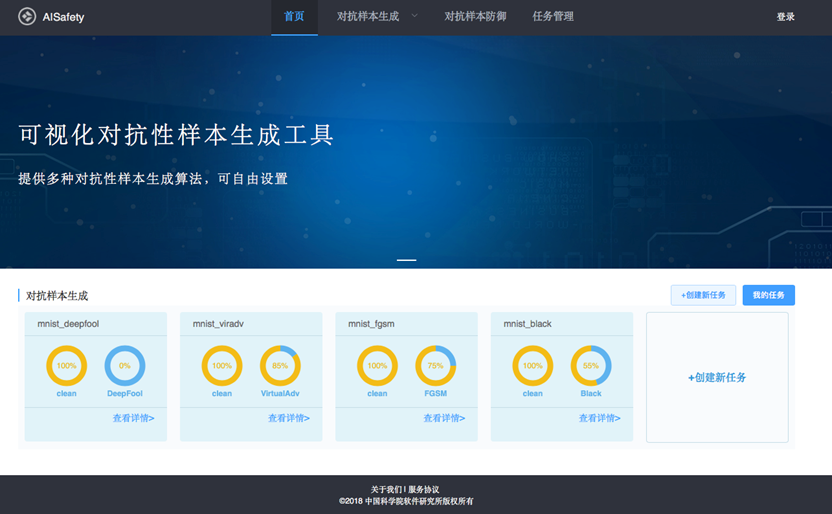The height and width of the screenshot is (514, 832).
Task: Expand the 对抗样本生成 dropdown arrow
Action: tap(415, 16)
